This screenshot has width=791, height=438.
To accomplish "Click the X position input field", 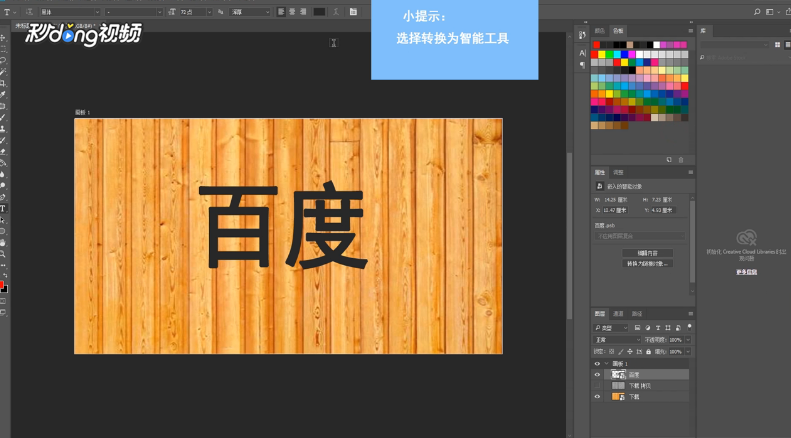I will coord(615,210).
